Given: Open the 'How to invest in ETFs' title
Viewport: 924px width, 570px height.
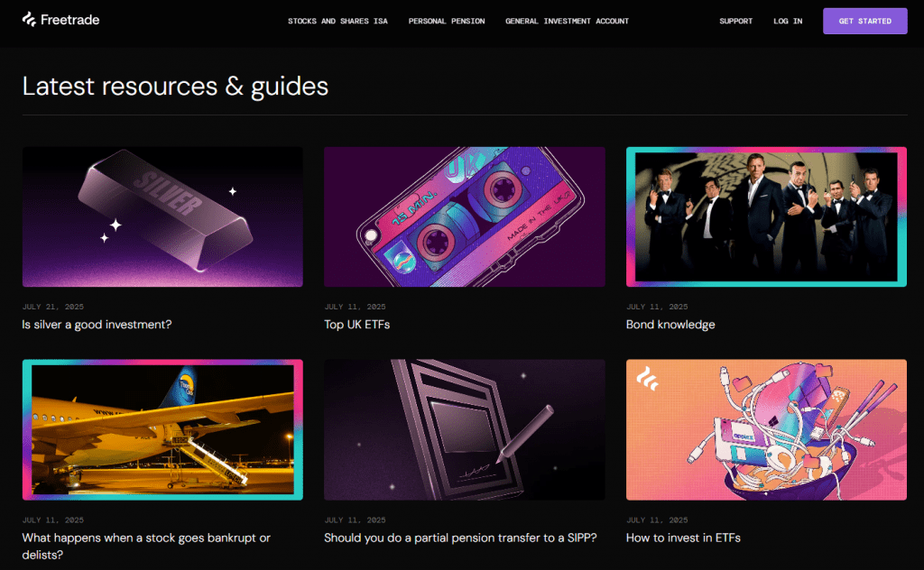Looking at the screenshot, I should click(x=683, y=538).
